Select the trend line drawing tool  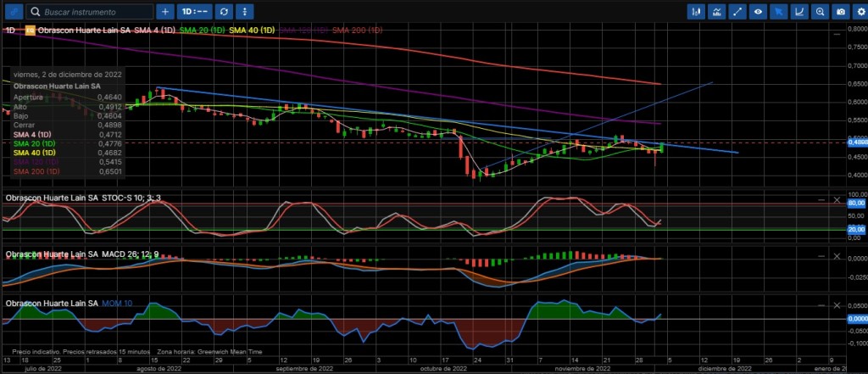tap(737, 12)
